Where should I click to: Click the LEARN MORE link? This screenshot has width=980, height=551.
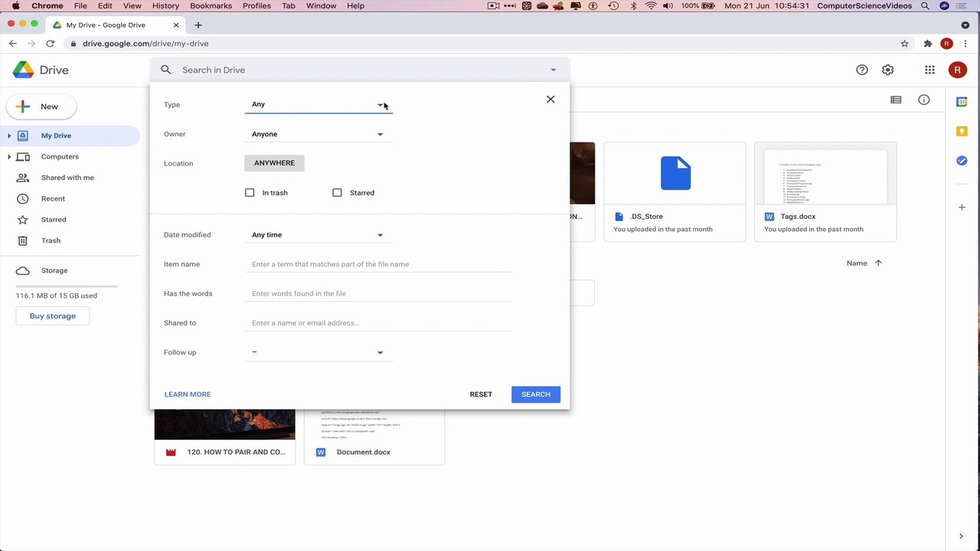coord(188,394)
